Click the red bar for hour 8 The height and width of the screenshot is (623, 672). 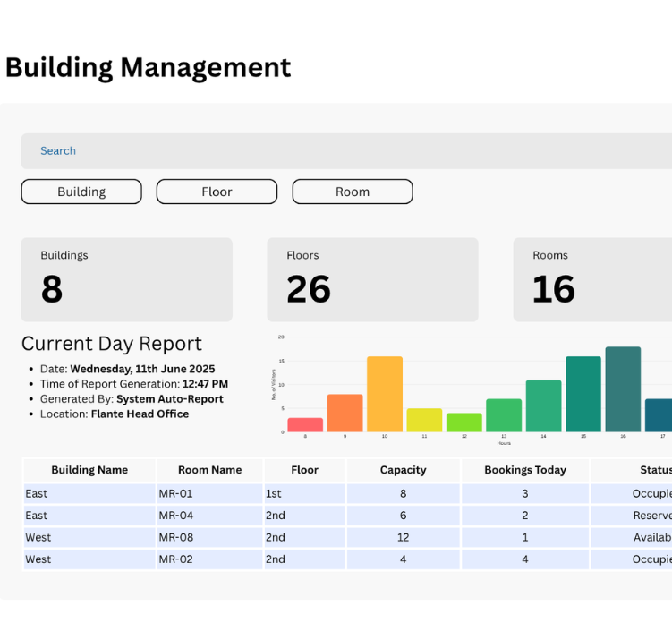coord(305,425)
